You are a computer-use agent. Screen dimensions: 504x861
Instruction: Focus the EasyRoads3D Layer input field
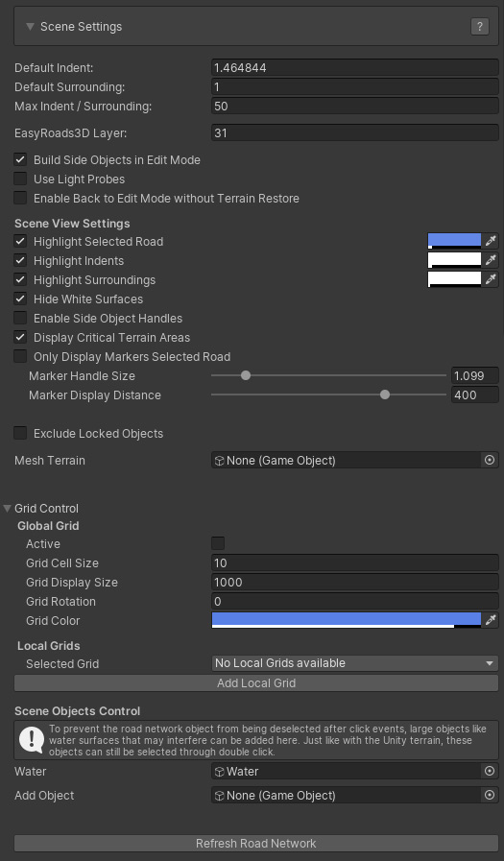point(354,132)
